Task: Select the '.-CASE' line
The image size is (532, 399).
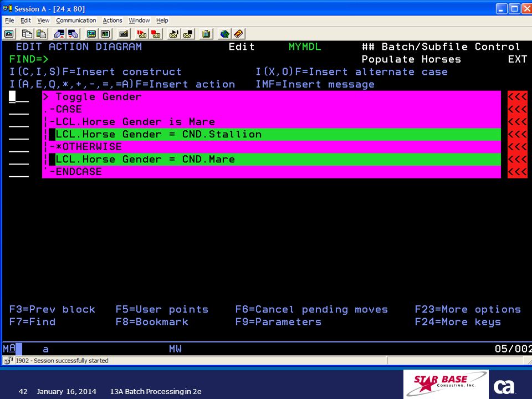Action: click(x=272, y=110)
